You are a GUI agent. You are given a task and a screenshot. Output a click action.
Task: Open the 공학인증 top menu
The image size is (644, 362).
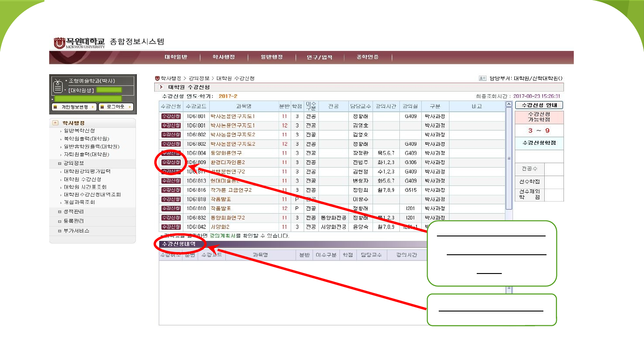(x=367, y=57)
